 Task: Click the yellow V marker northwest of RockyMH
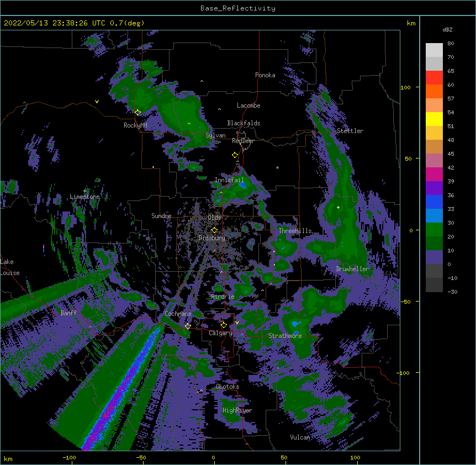click(97, 102)
